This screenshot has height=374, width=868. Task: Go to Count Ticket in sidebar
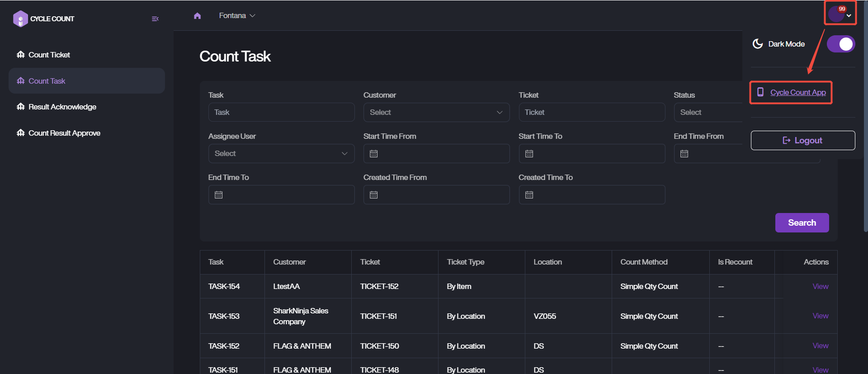point(49,55)
